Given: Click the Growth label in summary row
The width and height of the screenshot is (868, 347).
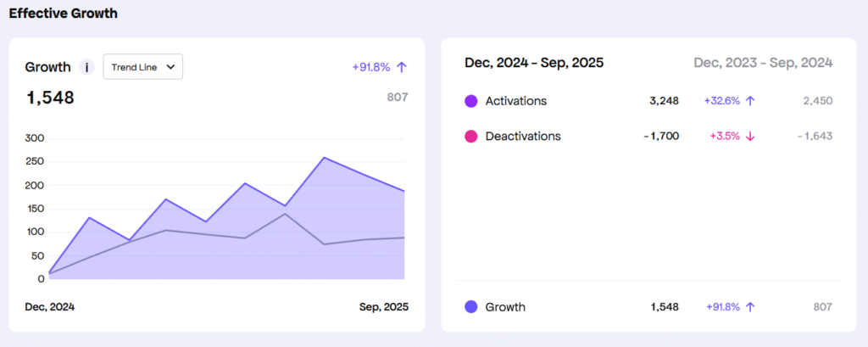Looking at the screenshot, I should [x=505, y=307].
